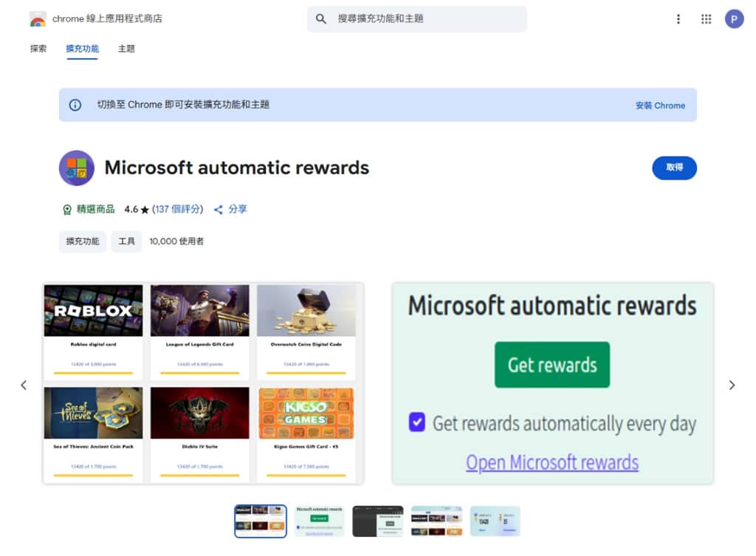This screenshot has width=756, height=556.
Task: Open the profile avatar P
Action: [x=734, y=19]
